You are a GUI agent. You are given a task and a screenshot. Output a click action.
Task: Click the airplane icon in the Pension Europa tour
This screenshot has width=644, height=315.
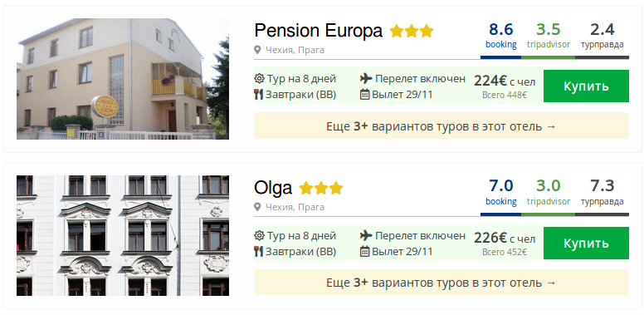pos(365,78)
